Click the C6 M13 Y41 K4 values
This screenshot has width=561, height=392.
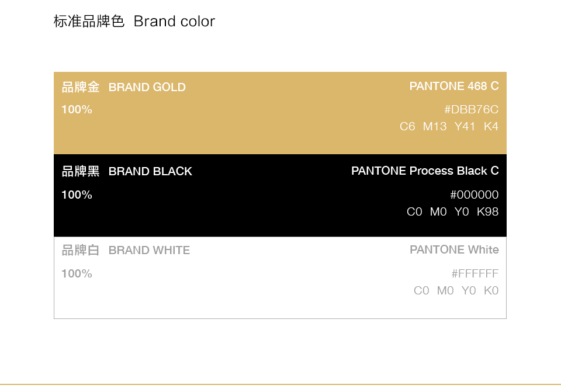(x=449, y=126)
